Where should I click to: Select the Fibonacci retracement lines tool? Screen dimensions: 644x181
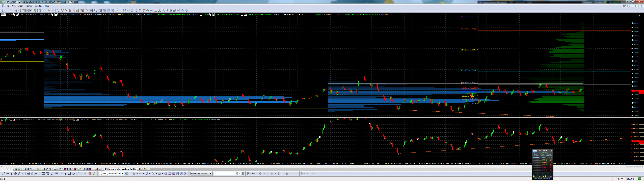click(28, 173)
